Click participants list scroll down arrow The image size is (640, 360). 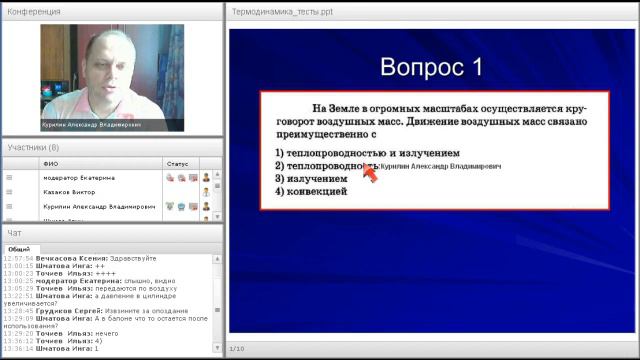click(x=217, y=217)
